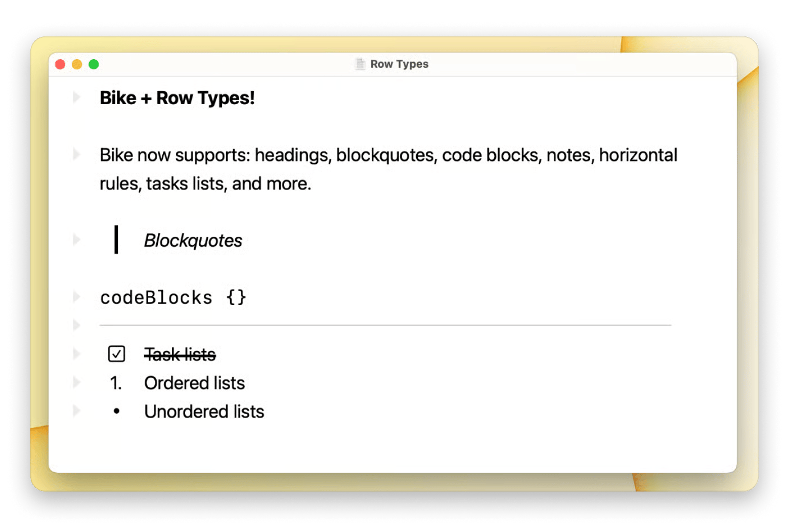The height and width of the screenshot is (532, 789).
Task: Click the "1." number marker of Ordered lists
Action: pos(116,383)
